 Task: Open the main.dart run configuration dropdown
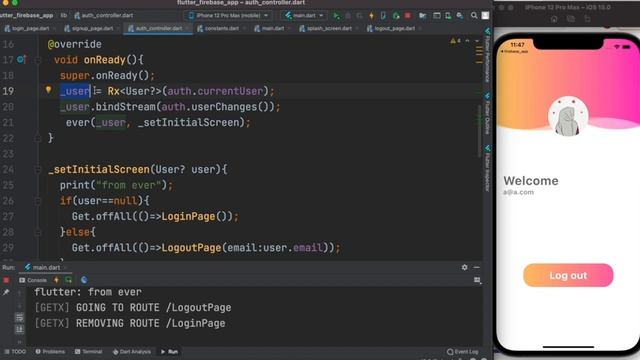pos(304,16)
